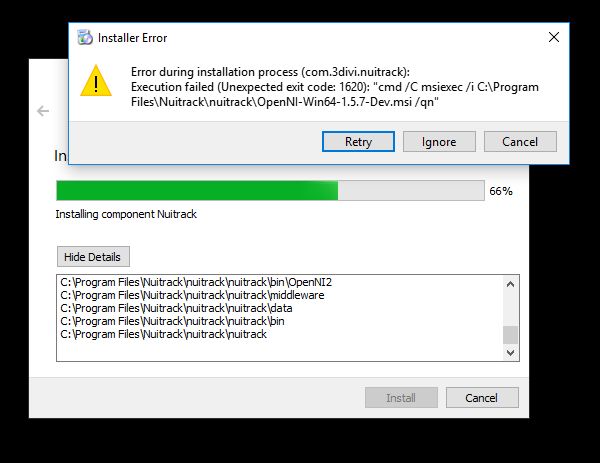Click the error message text about msiexec

pos(334,87)
